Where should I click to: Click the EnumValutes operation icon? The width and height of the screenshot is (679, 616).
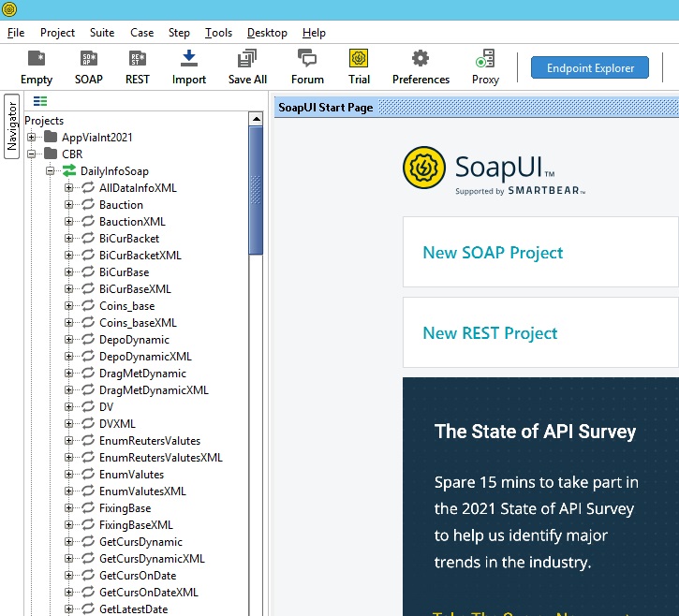click(x=88, y=474)
